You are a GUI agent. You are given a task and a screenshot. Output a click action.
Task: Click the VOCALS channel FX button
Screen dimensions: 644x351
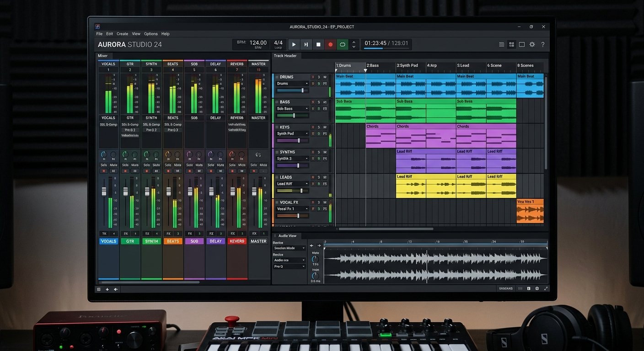coord(104,234)
